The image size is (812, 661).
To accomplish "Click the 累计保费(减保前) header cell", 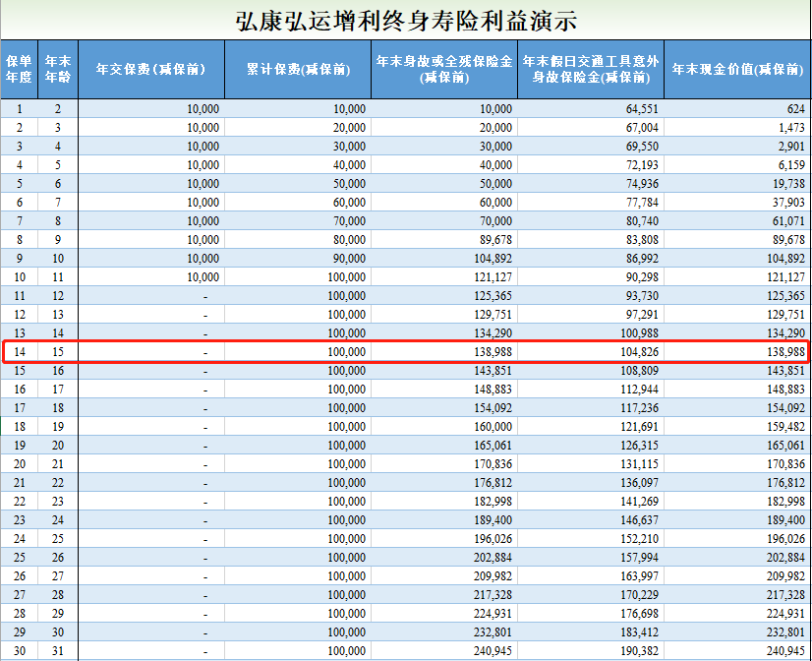I will click(298, 69).
